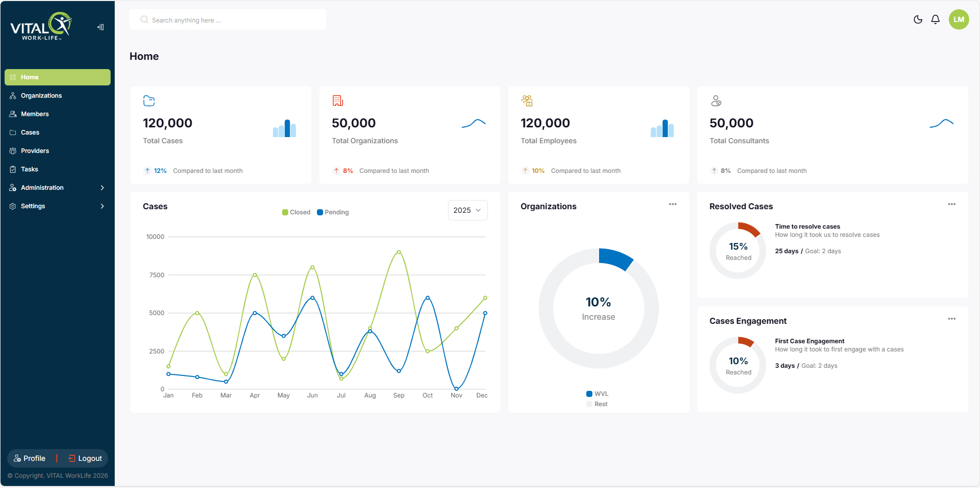This screenshot has height=488, width=980.
Task: Expand the Administration submenu
Action: [x=57, y=188]
